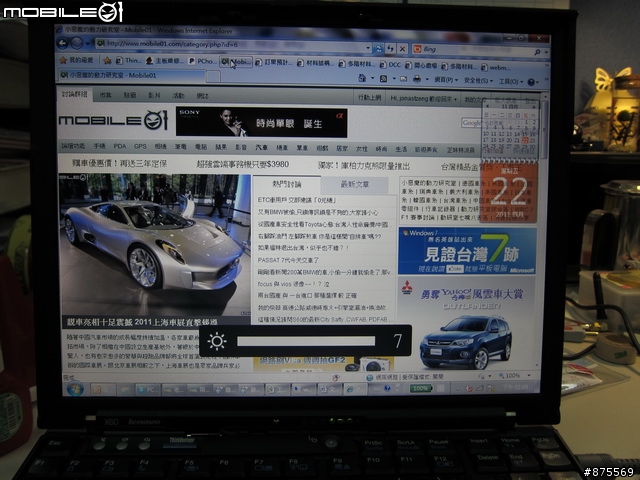
Task: Click the Windows 7 見證台灣7跡 banner
Action: (467, 251)
